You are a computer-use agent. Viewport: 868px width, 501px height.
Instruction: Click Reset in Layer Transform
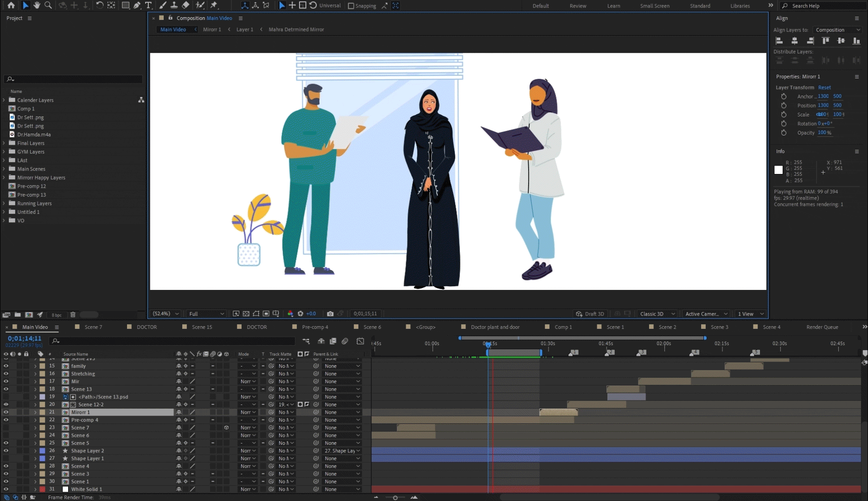[824, 87]
